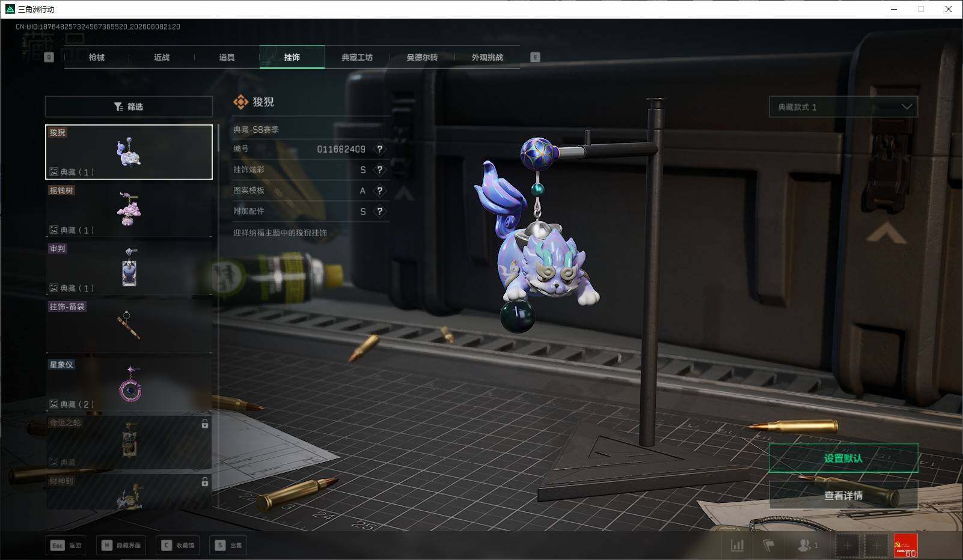The width and height of the screenshot is (963, 560).
Task: Open the red player avatar
Action: (905, 546)
